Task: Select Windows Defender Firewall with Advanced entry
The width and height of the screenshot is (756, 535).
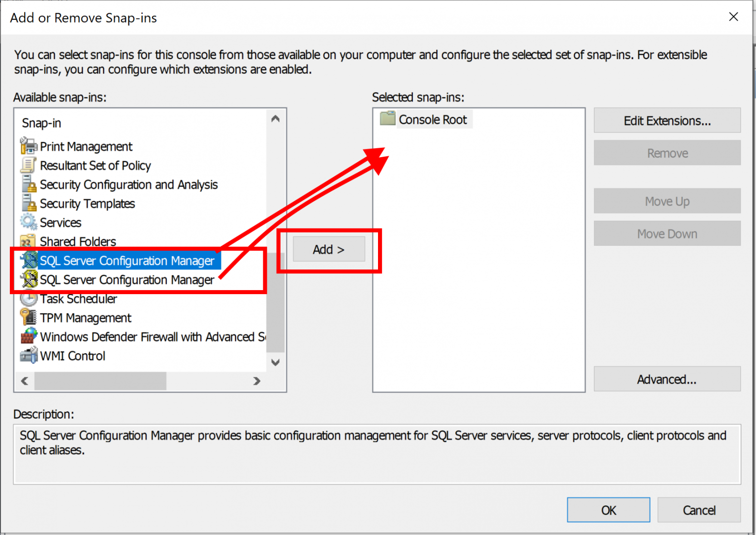Action: [x=153, y=337]
